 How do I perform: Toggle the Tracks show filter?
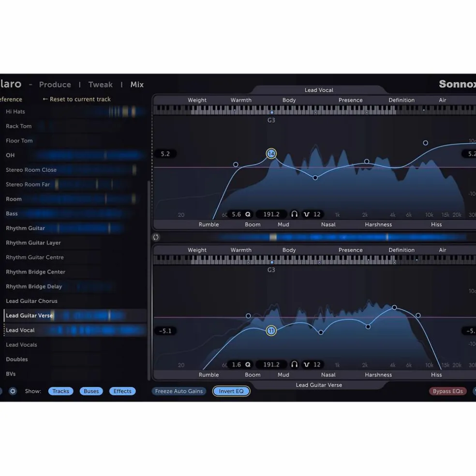pyautogui.click(x=61, y=391)
